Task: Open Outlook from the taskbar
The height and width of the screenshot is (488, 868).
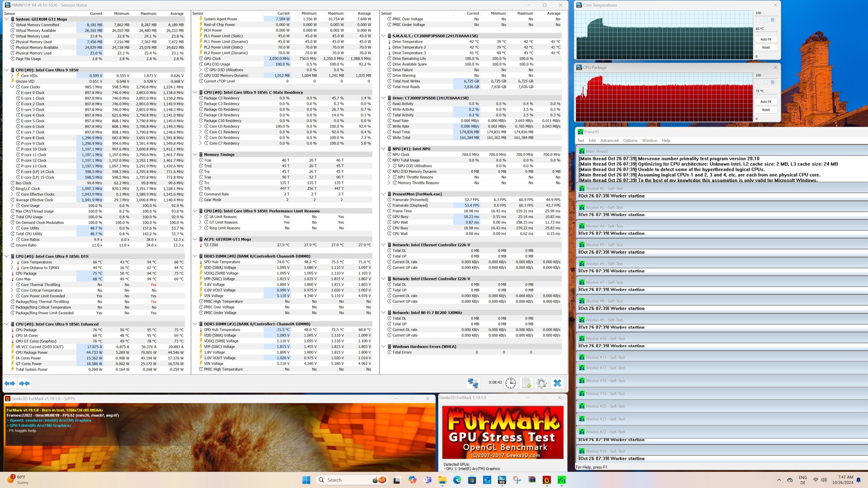Action: point(487,480)
